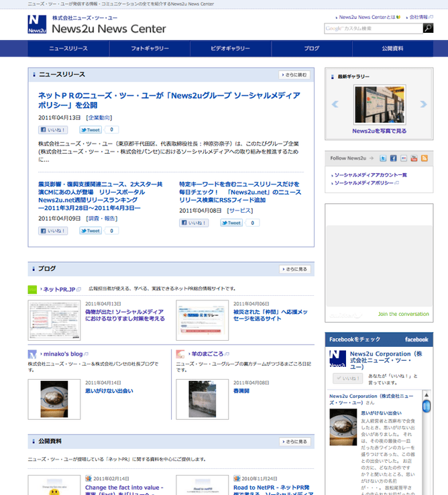
Task: Open 思いがけない出会い post under minako's blog
Action: (x=109, y=391)
